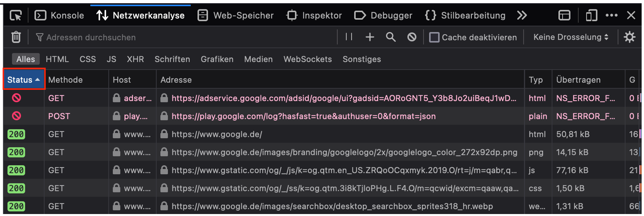Viewport: 644px width, 216px height.
Task: Activate the element picker icon
Action: [x=16, y=15]
